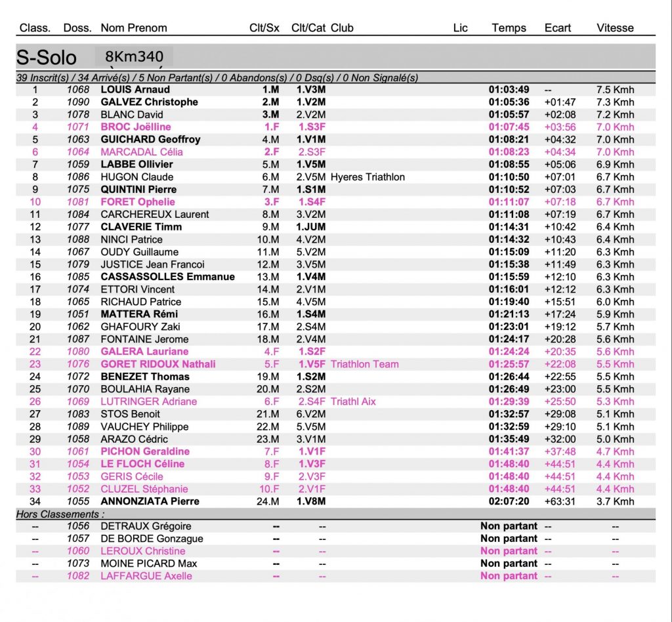Select runner "JUSTICE Jean Francoi"
The image size is (672, 622).
click(x=152, y=264)
